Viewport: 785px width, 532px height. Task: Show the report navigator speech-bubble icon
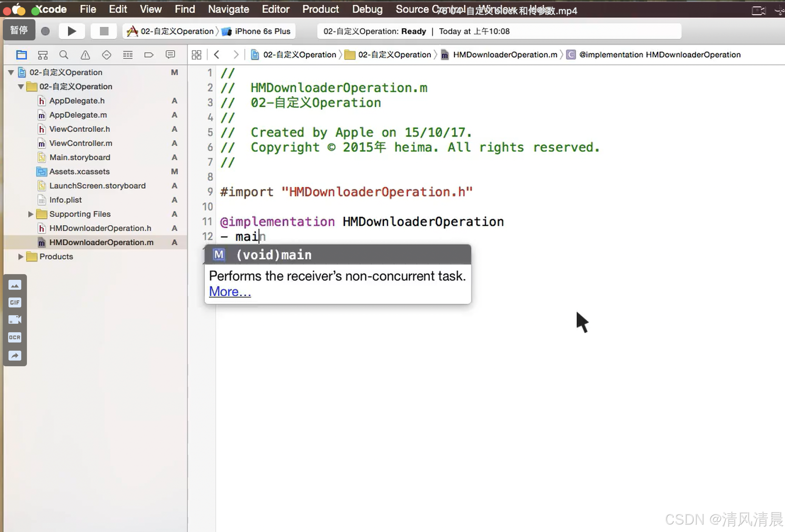pyautogui.click(x=170, y=55)
